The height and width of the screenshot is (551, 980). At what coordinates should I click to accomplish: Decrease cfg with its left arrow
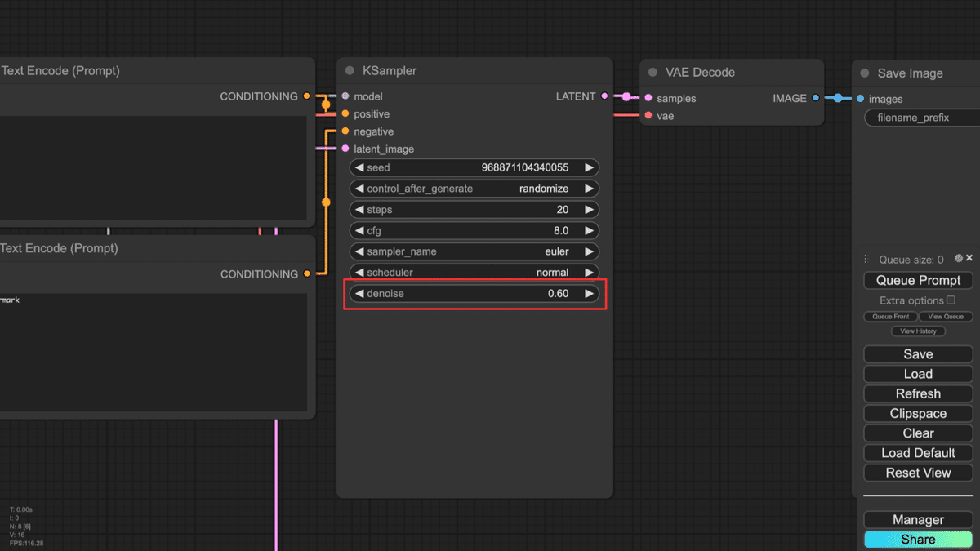tap(359, 231)
